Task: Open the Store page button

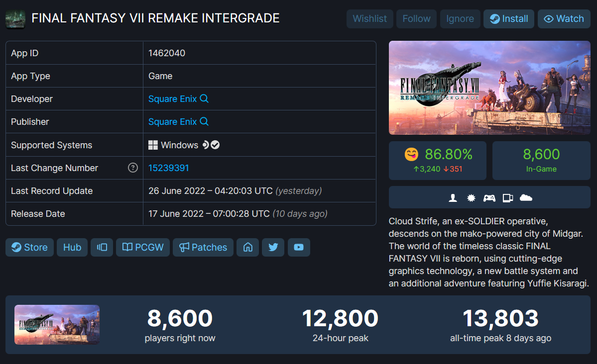Action: (x=30, y=247)
